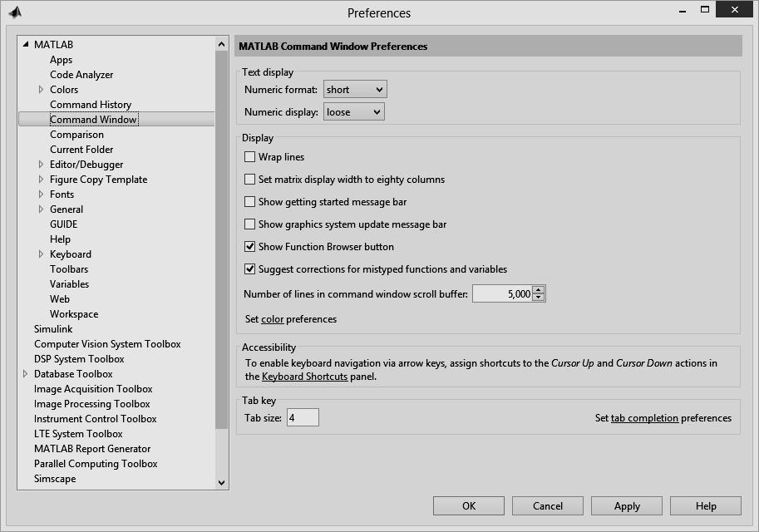The image size is (759, 532).
Task: Select Simulink in the tree
Action: (53, 328)
